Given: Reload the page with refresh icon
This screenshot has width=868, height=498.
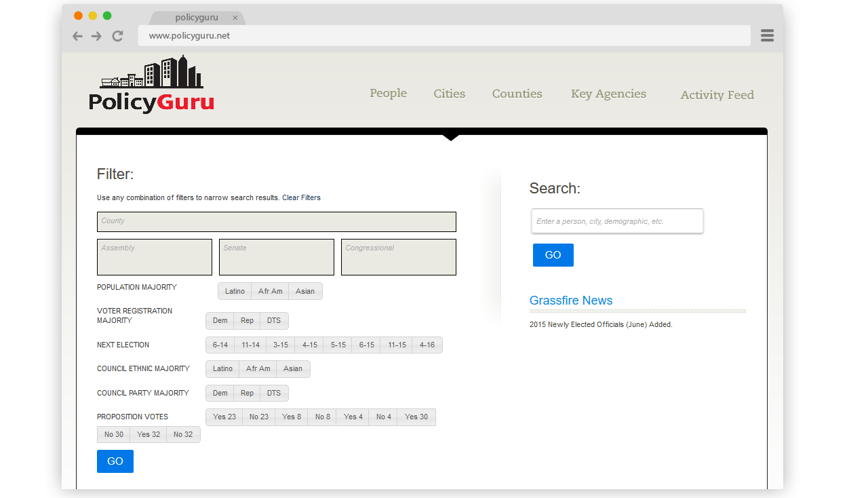Looking at the screenshot, I should point(117,36).
